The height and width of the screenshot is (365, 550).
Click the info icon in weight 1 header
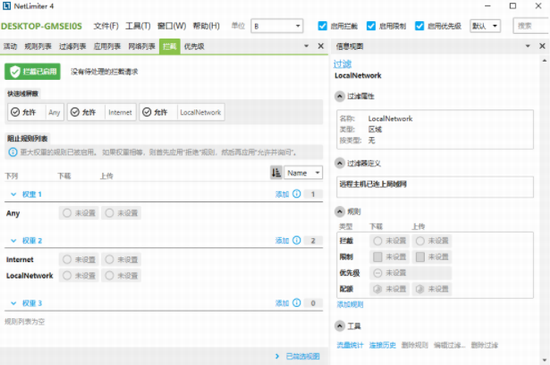(297, 194)
